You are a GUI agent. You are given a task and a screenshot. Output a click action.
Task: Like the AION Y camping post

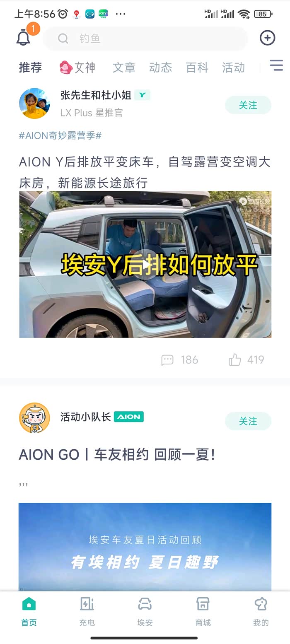coord(246,359)
